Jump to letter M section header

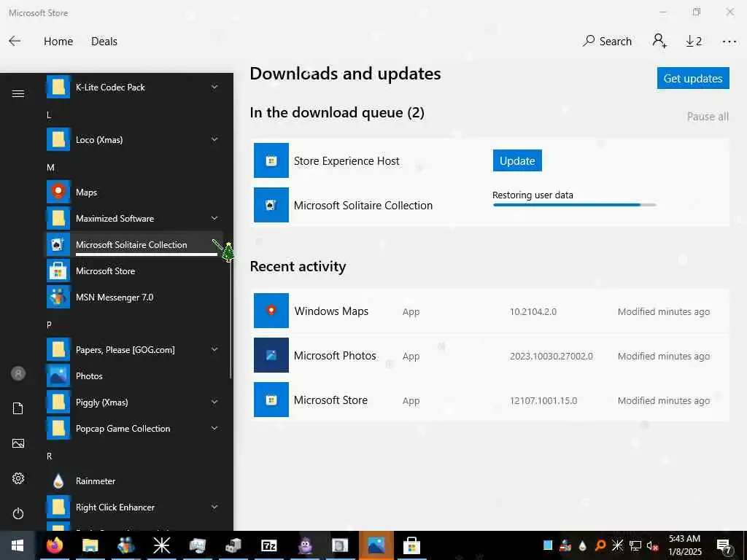tap(50, 168)
